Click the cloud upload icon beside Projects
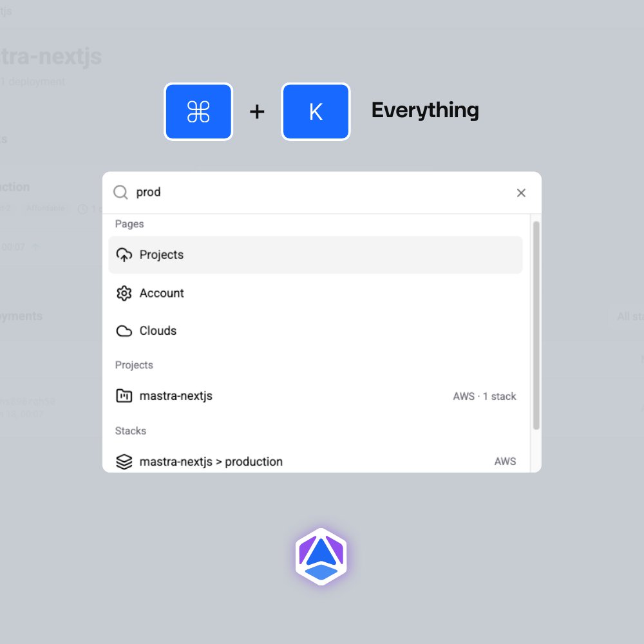The width and height of the screenshot is (644, 644). coord(124,254)
